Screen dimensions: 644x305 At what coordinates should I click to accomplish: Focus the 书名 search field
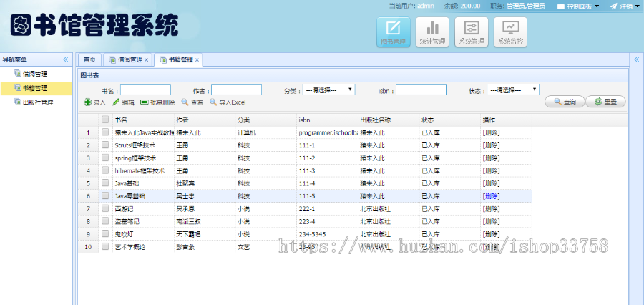pyautogui.click(x=145, y=90)
